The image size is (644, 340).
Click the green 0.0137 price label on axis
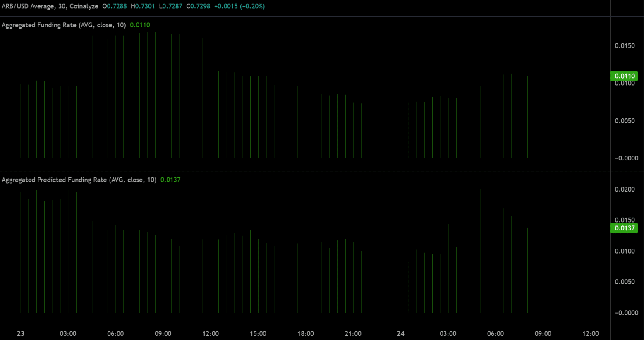click(624, 228)
